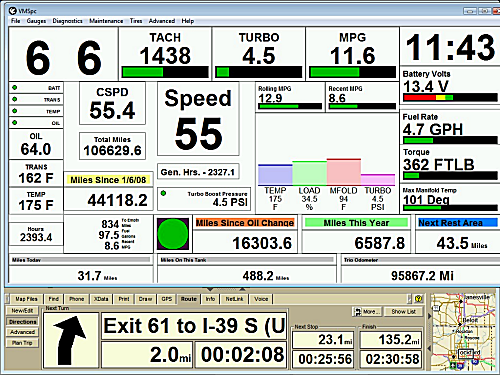
Task: Switch to the GPS tab
Action: pos(166,299)
